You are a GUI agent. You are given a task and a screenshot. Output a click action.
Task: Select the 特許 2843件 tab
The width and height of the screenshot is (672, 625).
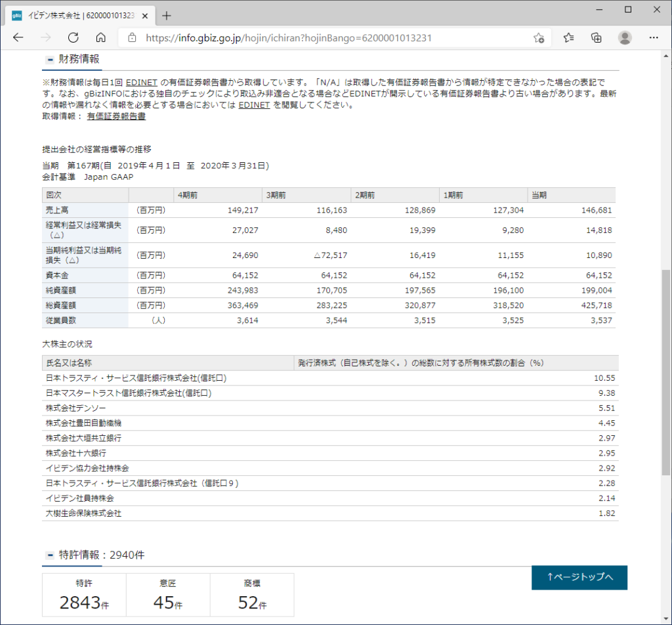point(84,595)
